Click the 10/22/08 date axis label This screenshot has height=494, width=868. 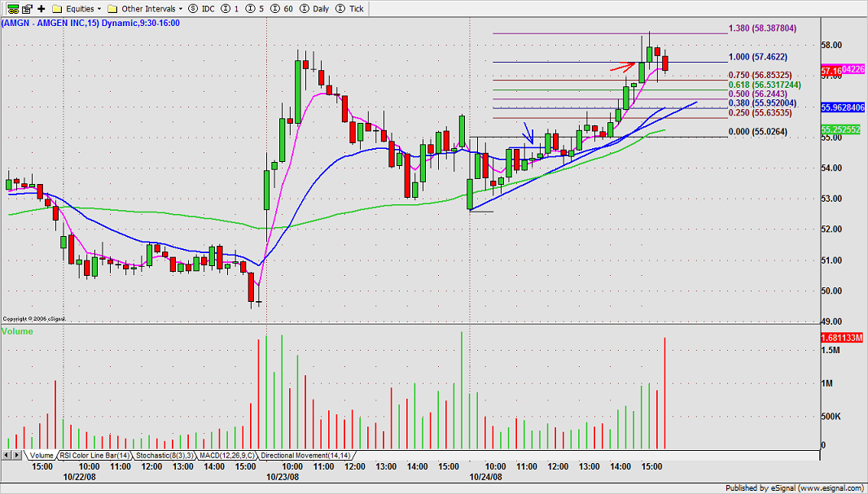[79, 476]
